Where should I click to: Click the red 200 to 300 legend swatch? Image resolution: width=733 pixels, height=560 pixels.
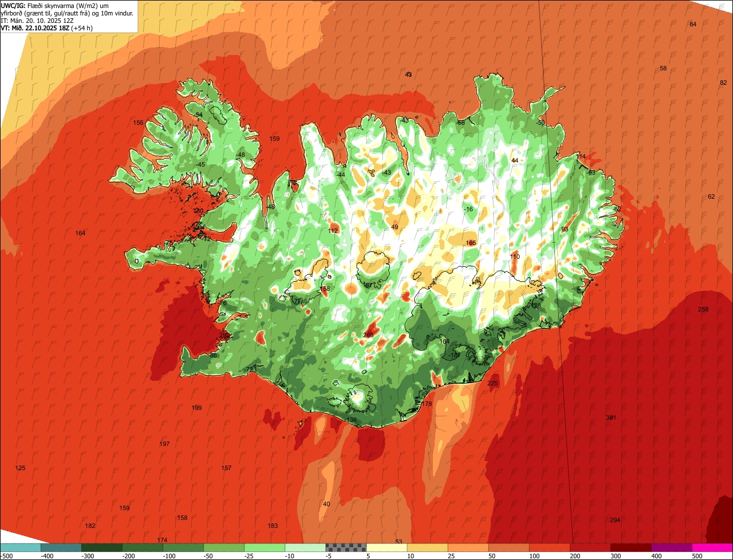pos(590,547)
